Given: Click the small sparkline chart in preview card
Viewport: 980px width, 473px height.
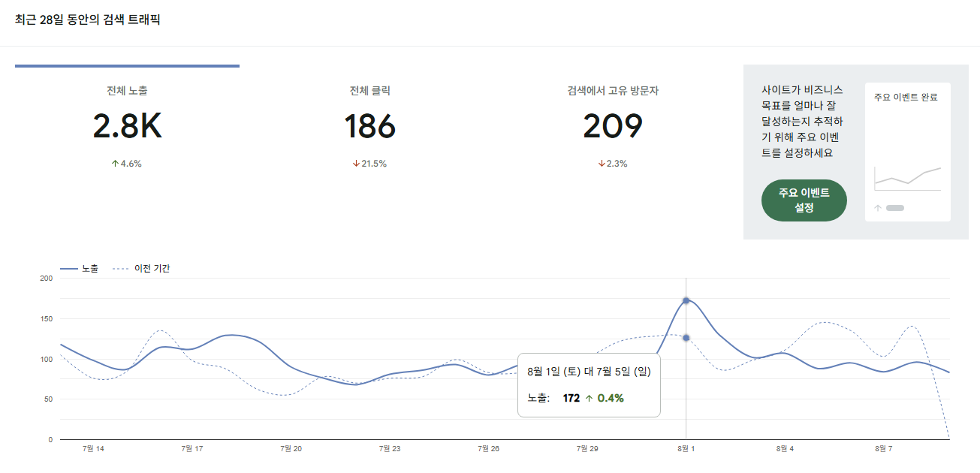Looking at the screenshot, I should coord(907,179).
